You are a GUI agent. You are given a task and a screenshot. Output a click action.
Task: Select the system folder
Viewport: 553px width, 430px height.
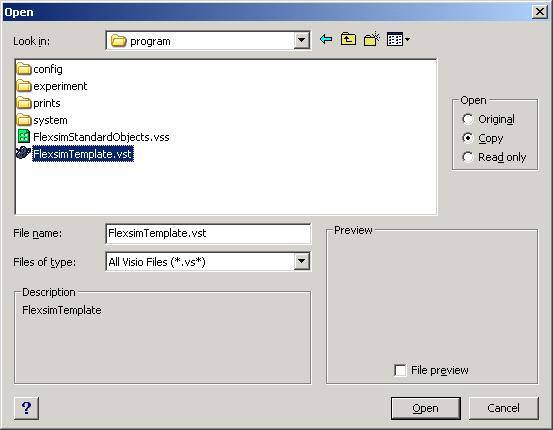[42, 120]
